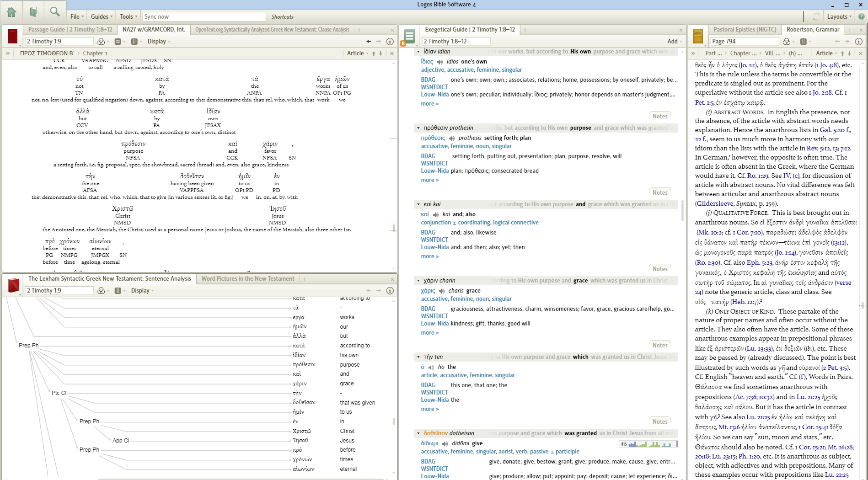Open Lexham Syntactic panel information icon
This screenshot has height=480, width=868.
coord(390,290)
